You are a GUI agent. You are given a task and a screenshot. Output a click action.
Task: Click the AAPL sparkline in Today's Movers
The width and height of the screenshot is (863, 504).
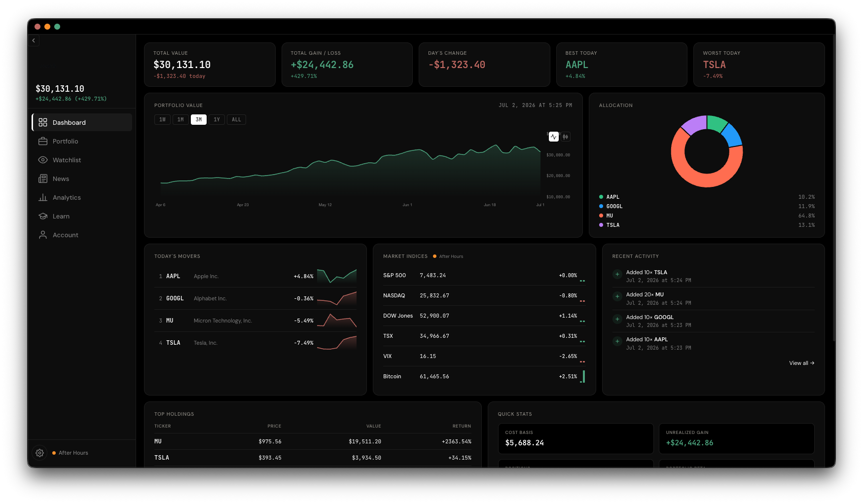337,276
